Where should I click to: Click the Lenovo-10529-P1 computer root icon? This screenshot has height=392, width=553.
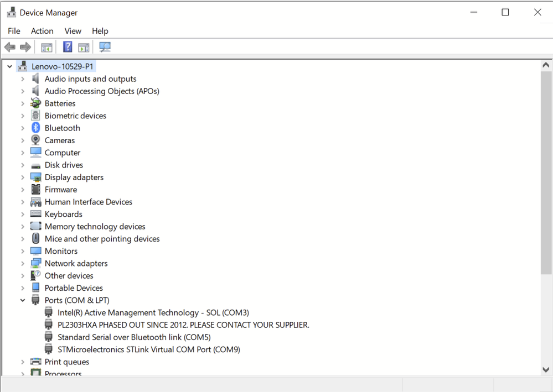pyautogui.click(x=23, y=66)
